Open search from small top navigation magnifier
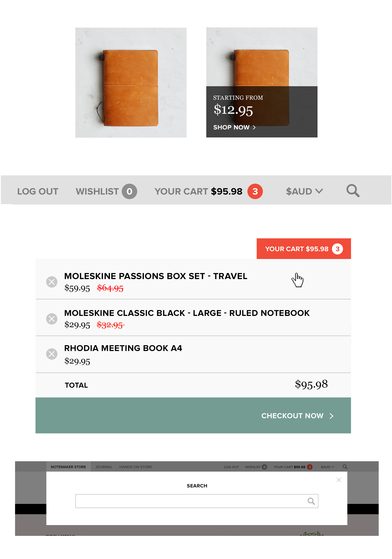392x559 pixels. (345, 467)
